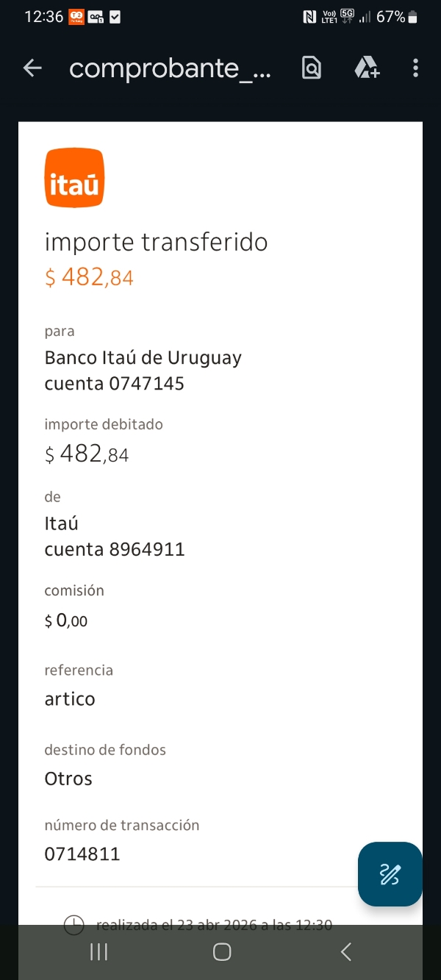Tap the add to Drive icon
The image size is (441, 980).
click(x=366, y=68)
